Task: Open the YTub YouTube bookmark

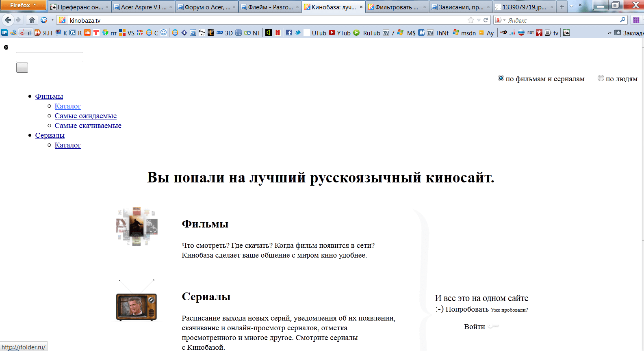Action: (x=340, y=33)
